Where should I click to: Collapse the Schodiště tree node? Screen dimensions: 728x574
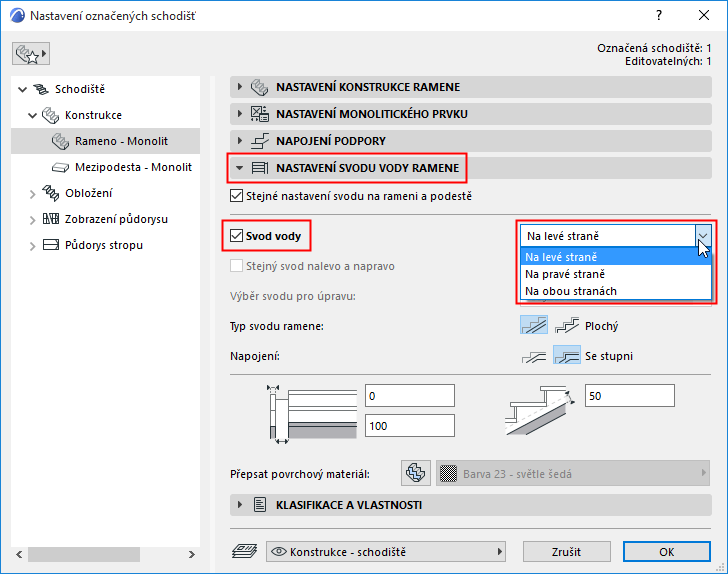[22, 89]
